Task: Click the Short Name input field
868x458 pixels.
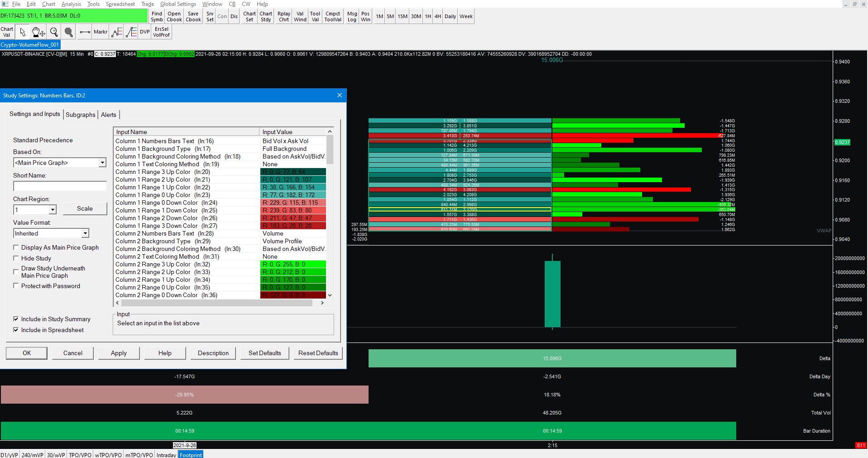Action: pos(60,186)
